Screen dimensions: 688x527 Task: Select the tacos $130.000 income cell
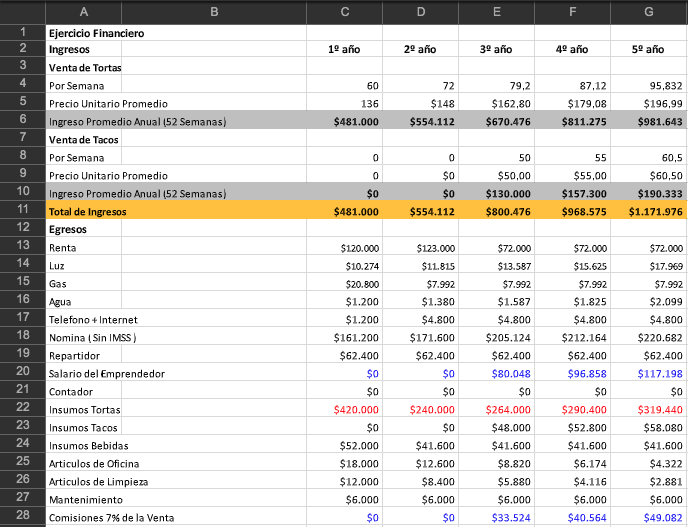click(x=496, y=194)
